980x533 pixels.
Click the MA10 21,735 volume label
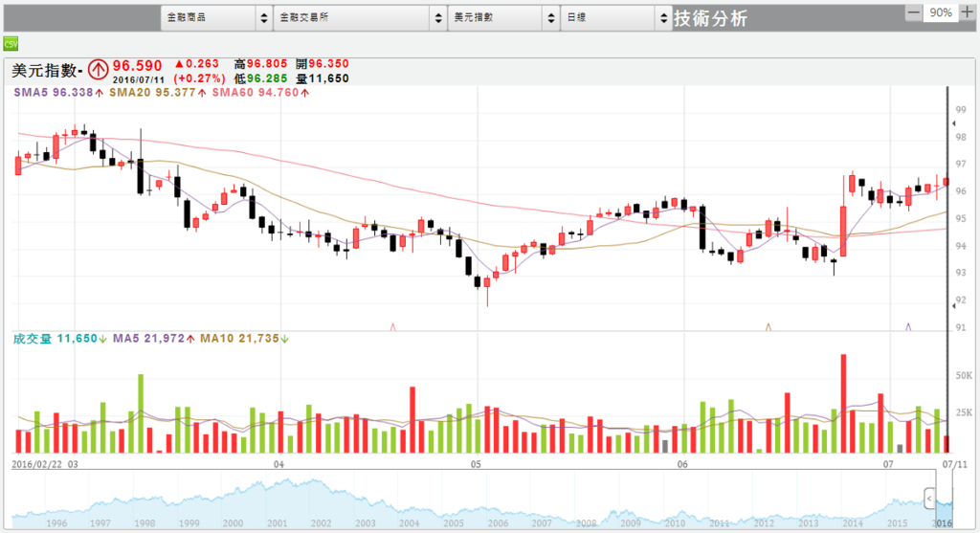pos(244,339)
